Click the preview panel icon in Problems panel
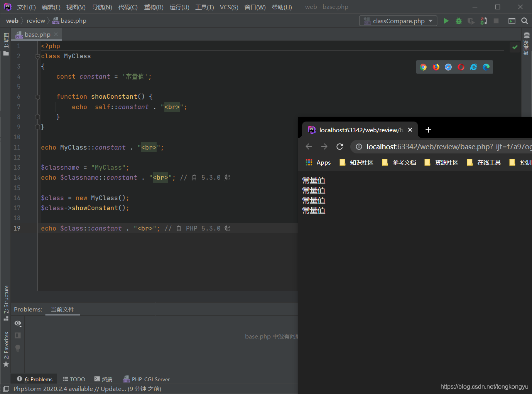This screenshot has height=394, width=532. click(x=18, y=335)
